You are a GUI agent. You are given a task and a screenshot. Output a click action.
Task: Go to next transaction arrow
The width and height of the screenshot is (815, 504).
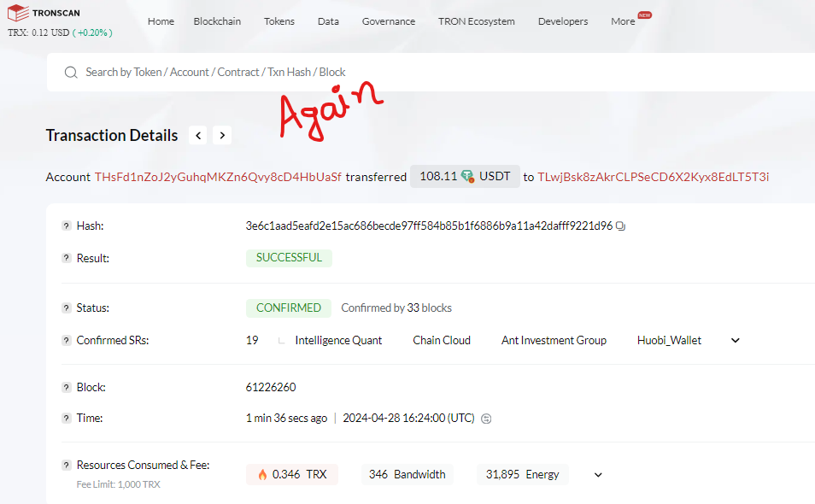(222, 136)
